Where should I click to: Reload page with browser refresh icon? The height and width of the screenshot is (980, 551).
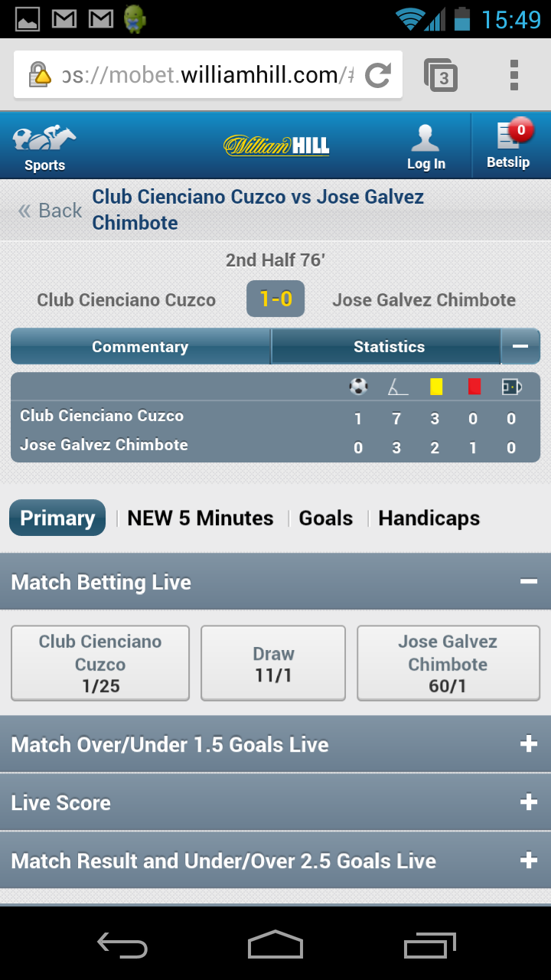coord(378,75)
